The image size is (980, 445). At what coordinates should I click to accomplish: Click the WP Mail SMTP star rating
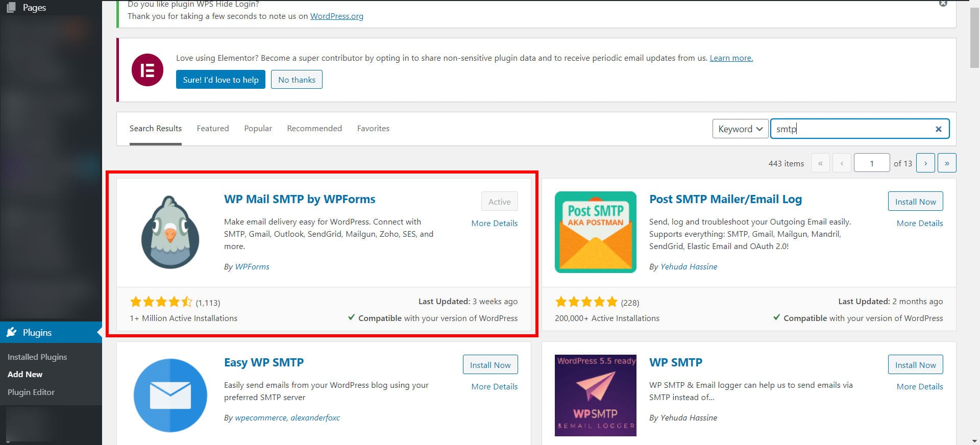tap(161, 302)
